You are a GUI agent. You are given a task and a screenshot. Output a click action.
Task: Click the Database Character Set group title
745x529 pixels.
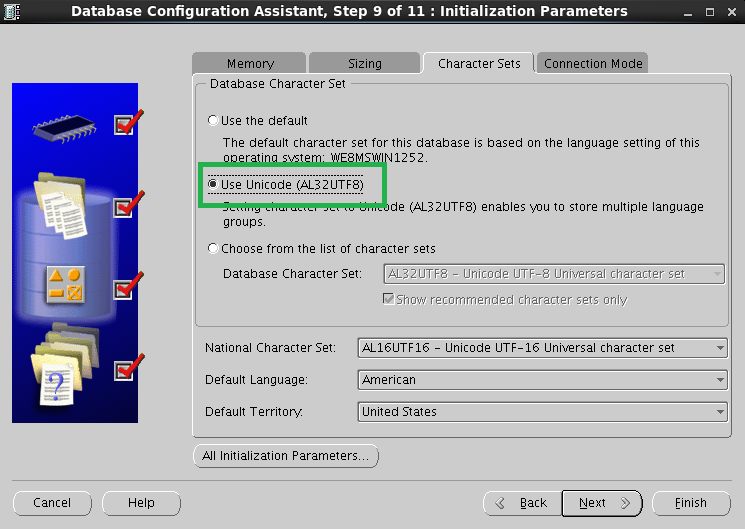(277, 84)
